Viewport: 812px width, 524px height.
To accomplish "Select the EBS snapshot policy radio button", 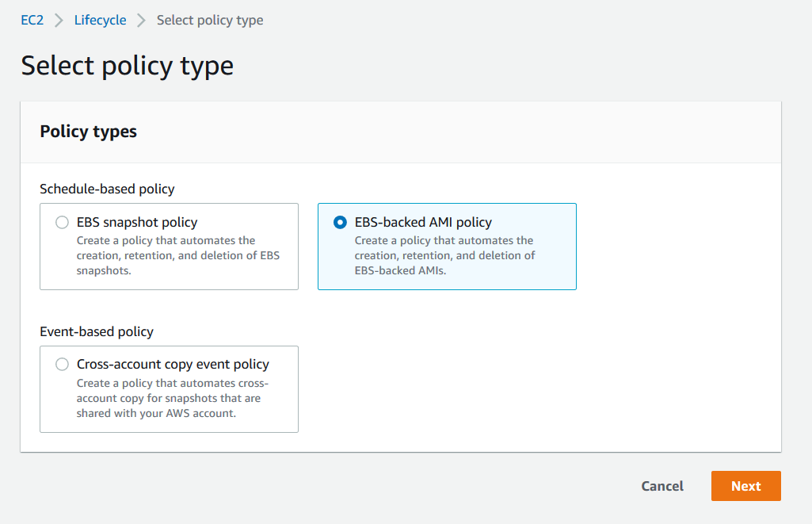I will [x=62, y=222].
